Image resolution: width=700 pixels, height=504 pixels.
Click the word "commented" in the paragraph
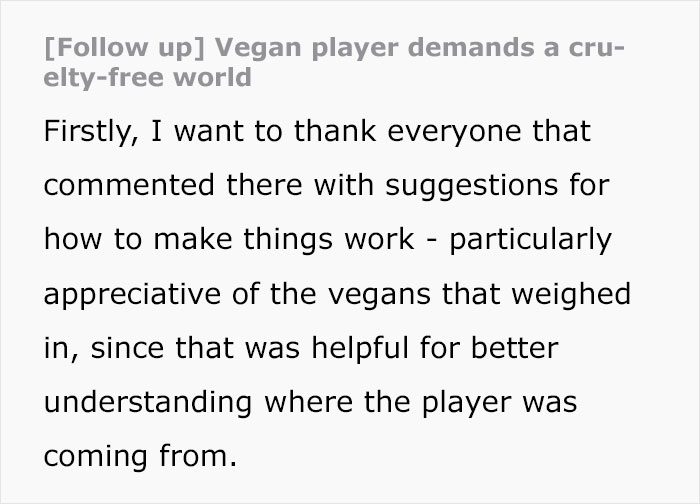pos(128,185)
